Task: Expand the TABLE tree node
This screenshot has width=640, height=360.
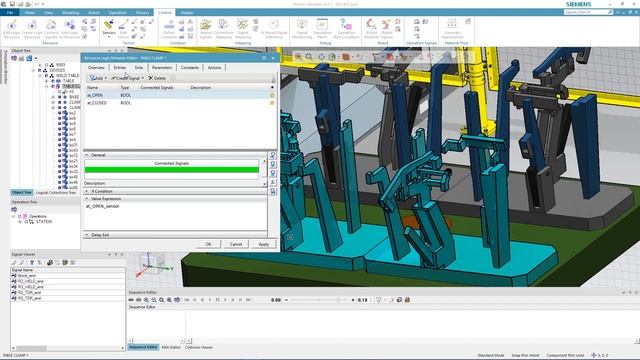Action: pos(47,81)
